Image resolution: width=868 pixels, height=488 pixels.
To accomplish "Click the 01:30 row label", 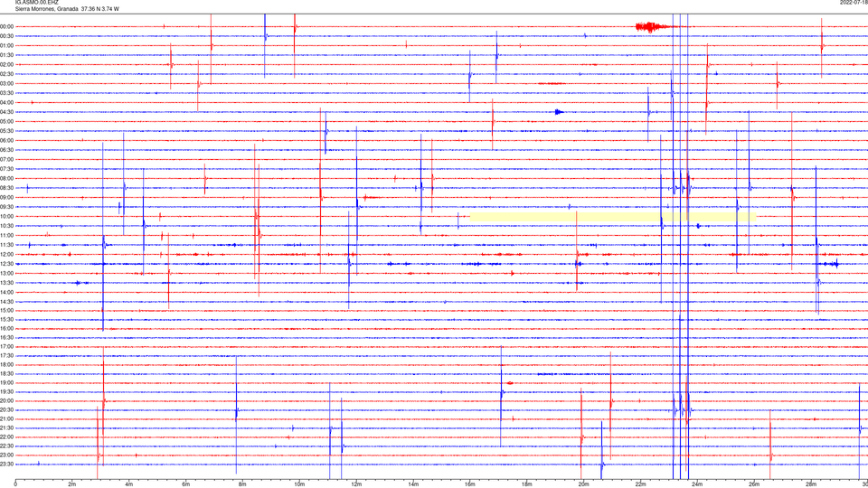I will pos(7,55).
